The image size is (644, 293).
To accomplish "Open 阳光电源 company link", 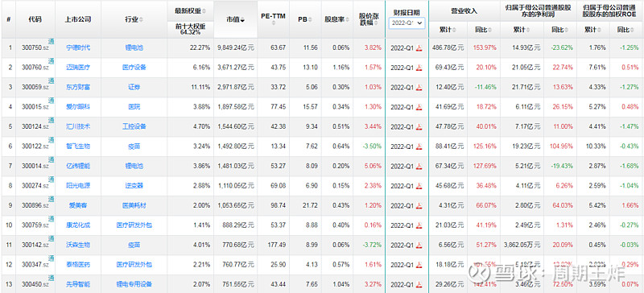I will 78,186.
